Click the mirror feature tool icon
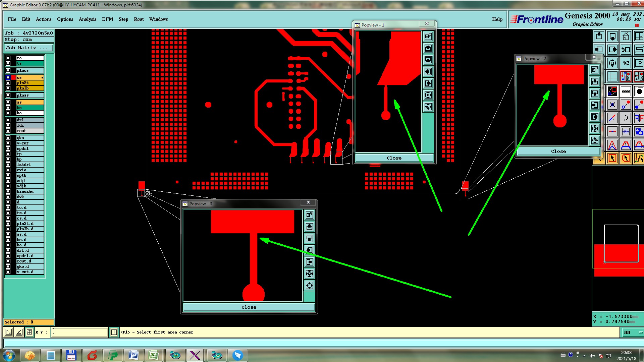644x362 pixels. click(x=639, y=118)
